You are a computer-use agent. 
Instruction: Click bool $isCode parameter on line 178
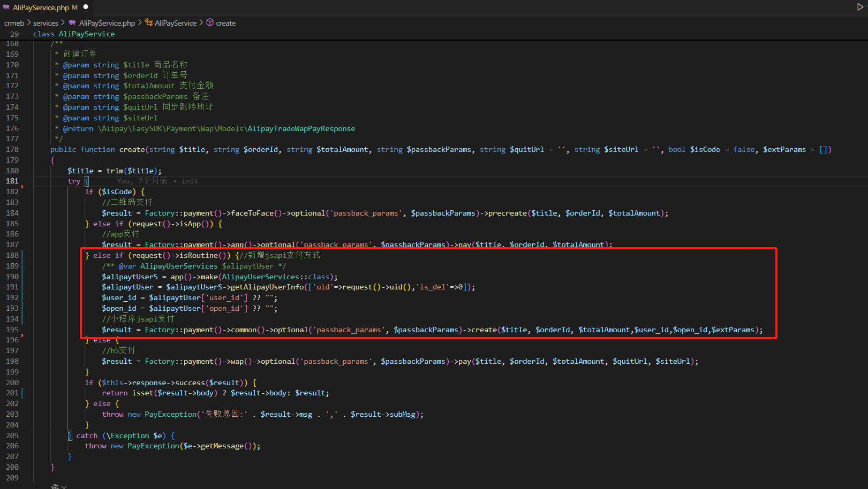pos(695,149)
